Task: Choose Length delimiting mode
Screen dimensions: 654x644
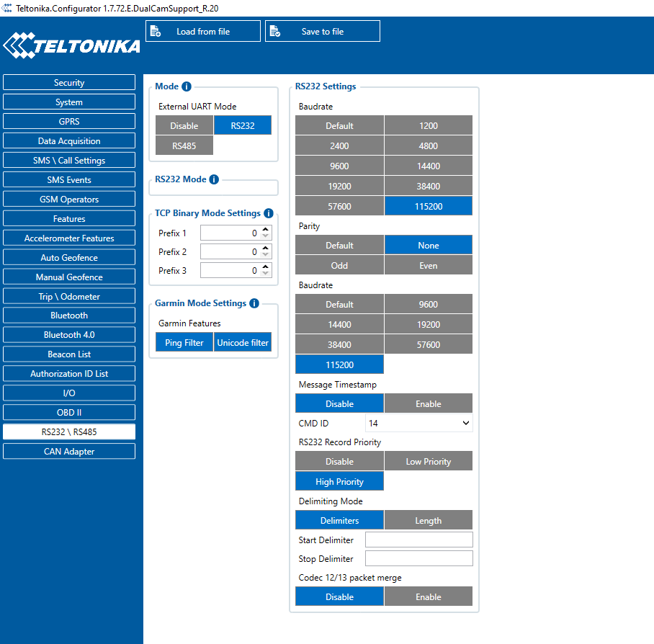Action: [429, 520]
